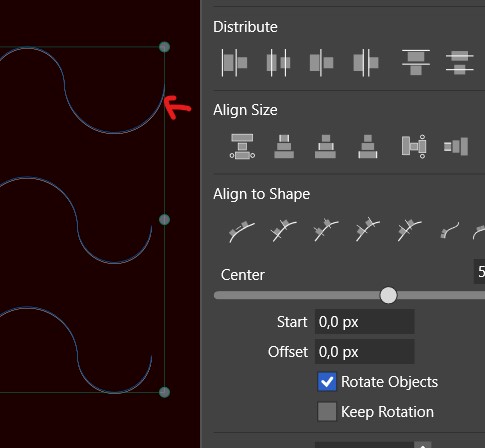Select the second Align Size icon
Viewport: 485px width, 448px height.
click(284, 146)
